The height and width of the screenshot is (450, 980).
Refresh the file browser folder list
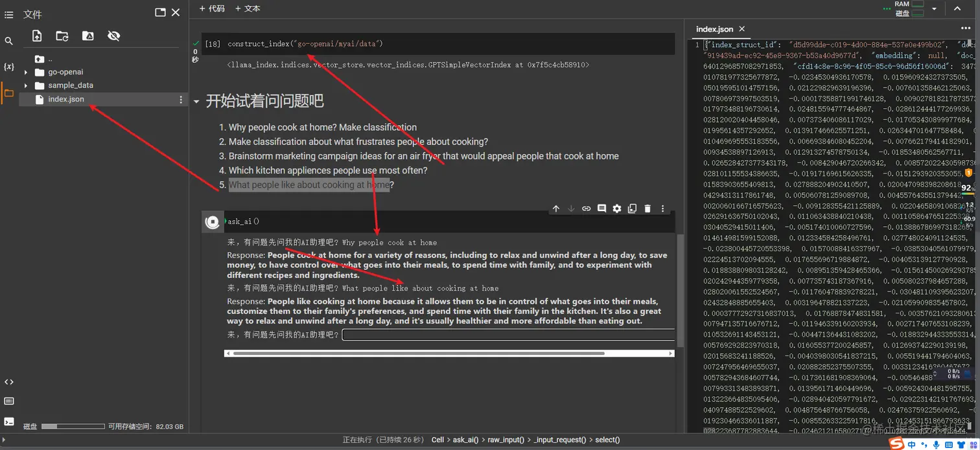click(x=62, y=36)
